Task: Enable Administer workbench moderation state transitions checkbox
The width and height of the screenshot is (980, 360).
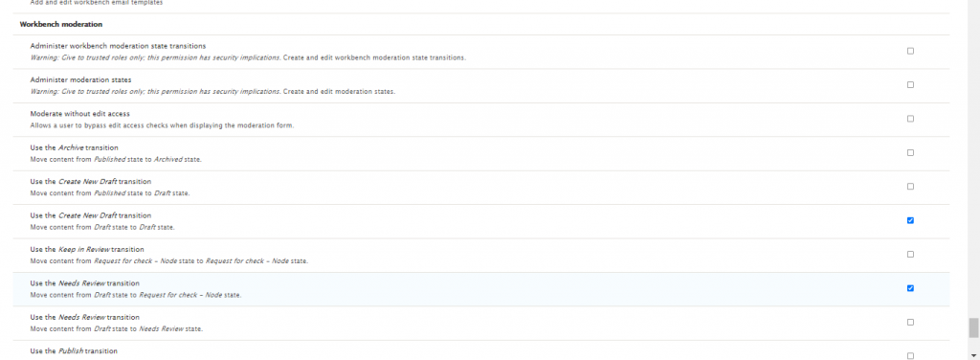Action: click(x=910, y=52)
